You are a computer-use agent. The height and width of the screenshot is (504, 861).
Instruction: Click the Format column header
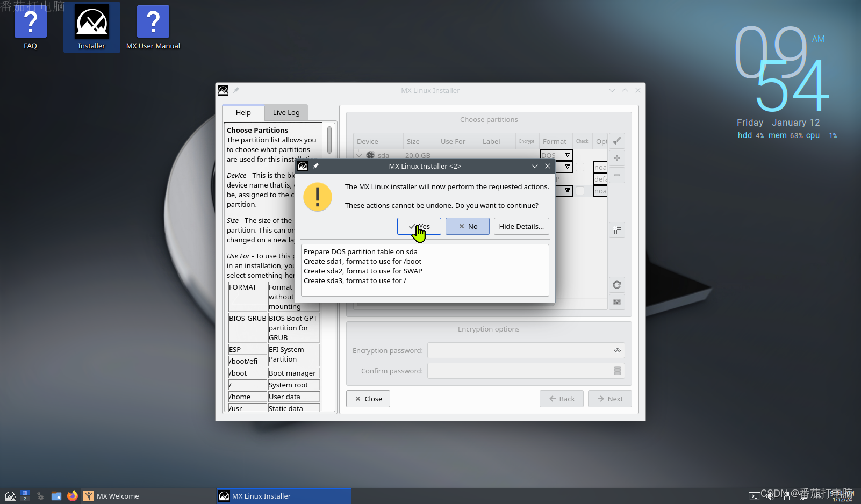pos(555,141)
